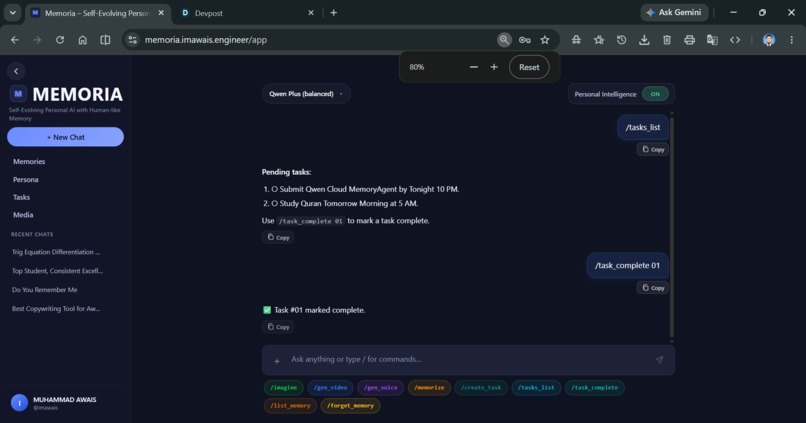Open a new browser tab
Viewport: 806px width, 423px height.
tap(334, 13)
